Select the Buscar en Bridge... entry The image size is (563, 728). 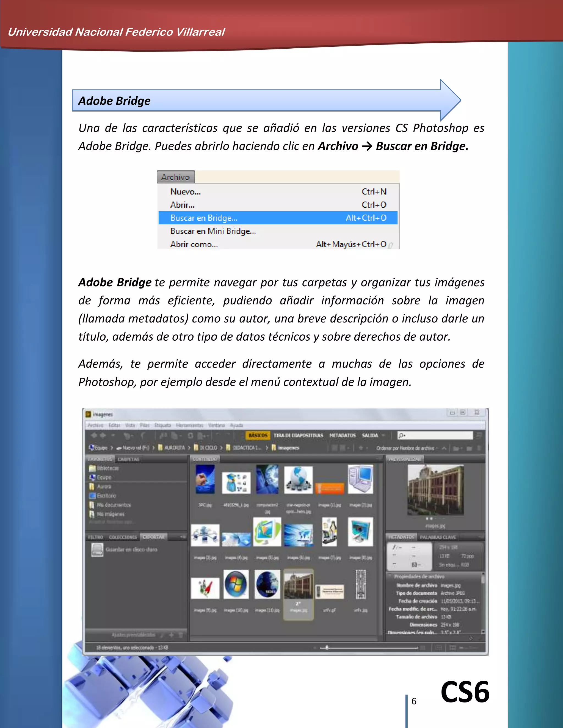click(278, 218)
